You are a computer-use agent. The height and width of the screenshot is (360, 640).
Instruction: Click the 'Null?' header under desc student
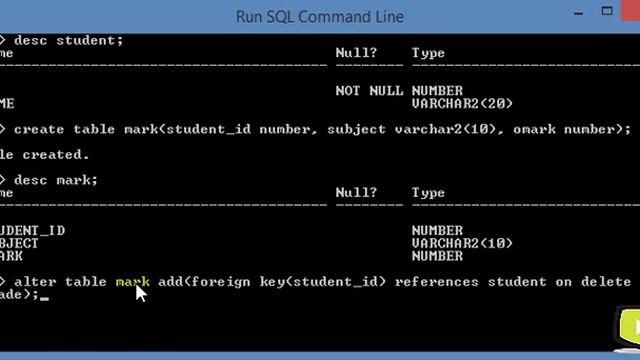click(x=356, y=53)
